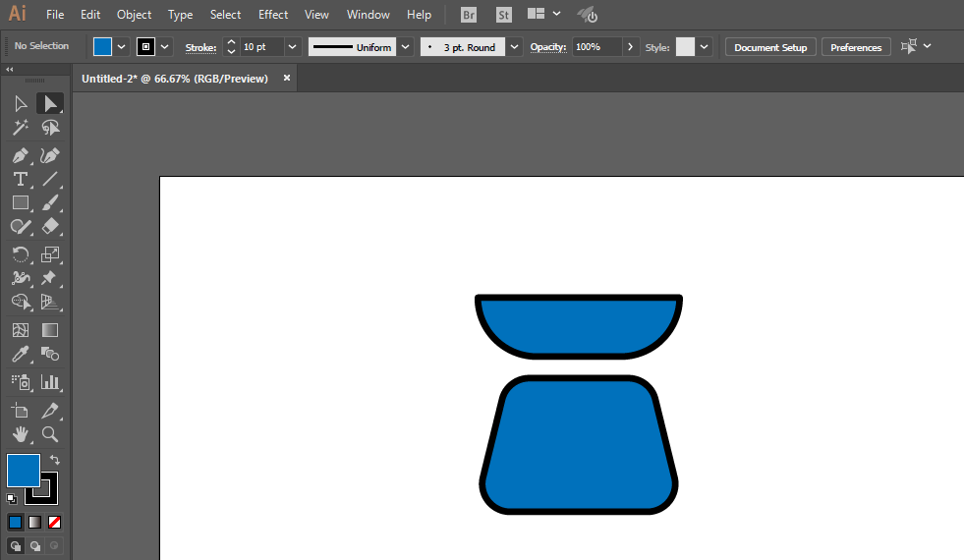Open the graphic Style dropdown
This screenshot has width=964, height=560.
pos(704,47)
